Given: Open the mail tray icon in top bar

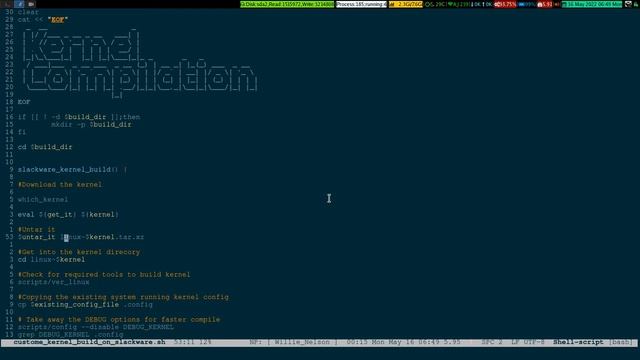Looking at the screenshot, I should [628, 4].
